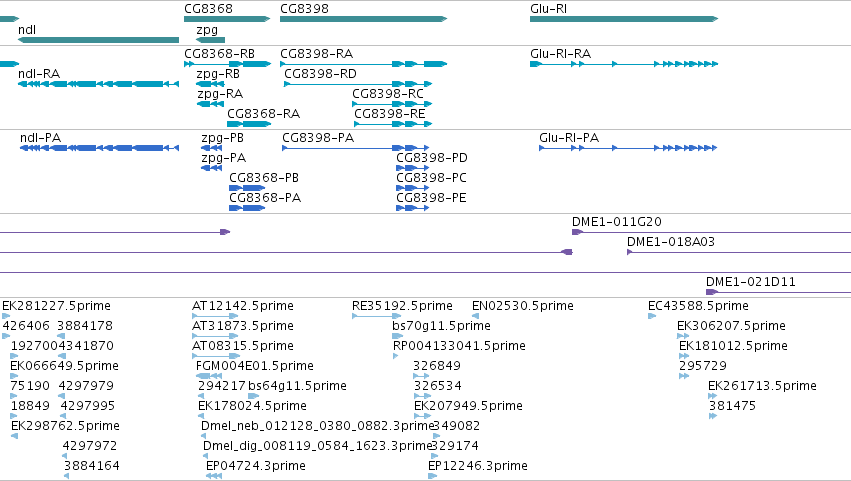This screenshot has height=481, width=851.
Task: Click EST EK281227.5prime
Action: click(x=56, y=306)
